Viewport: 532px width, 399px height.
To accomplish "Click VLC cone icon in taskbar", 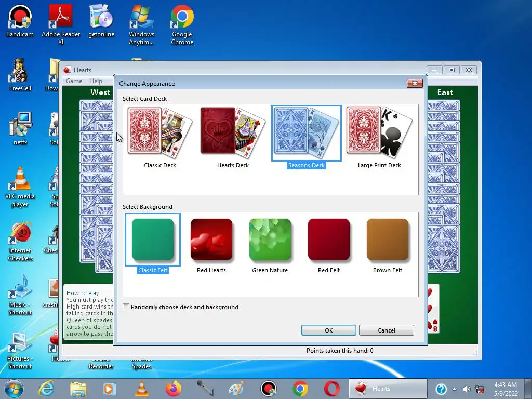I will [141, 389].
